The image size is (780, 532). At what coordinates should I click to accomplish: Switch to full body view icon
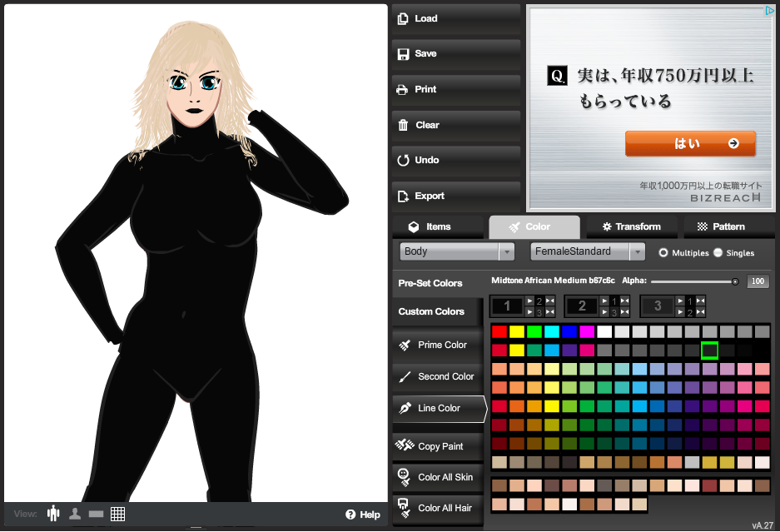pos(54,514)
